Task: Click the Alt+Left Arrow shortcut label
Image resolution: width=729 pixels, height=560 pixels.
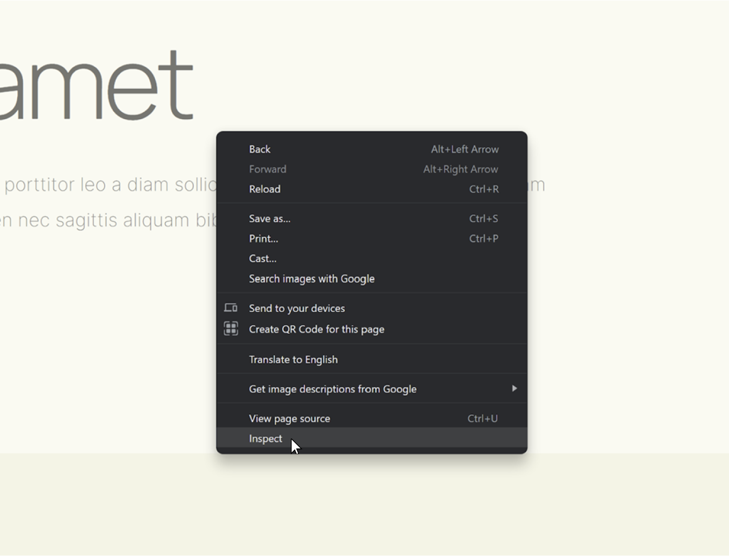Action: tap(465, 149)
